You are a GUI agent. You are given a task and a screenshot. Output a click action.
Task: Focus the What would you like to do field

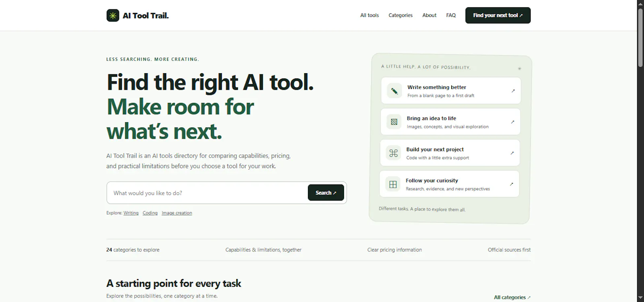[207, 193]
